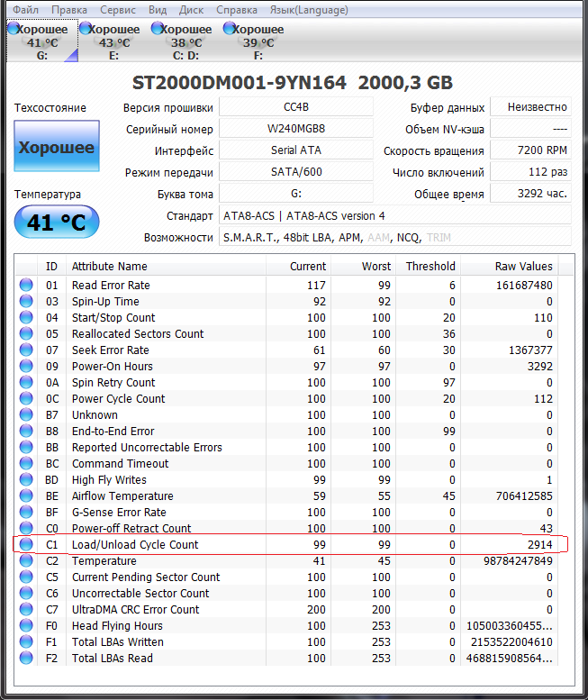Open the Сервис menu

118,10
